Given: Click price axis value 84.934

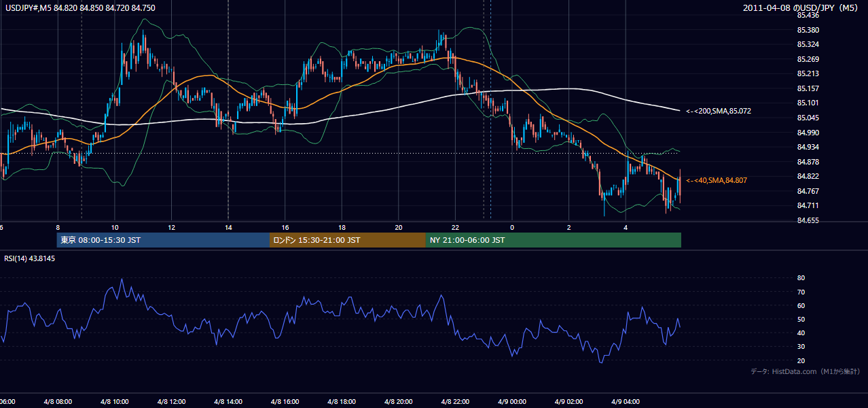Looking at the screenshot, I should pos(808,147).
